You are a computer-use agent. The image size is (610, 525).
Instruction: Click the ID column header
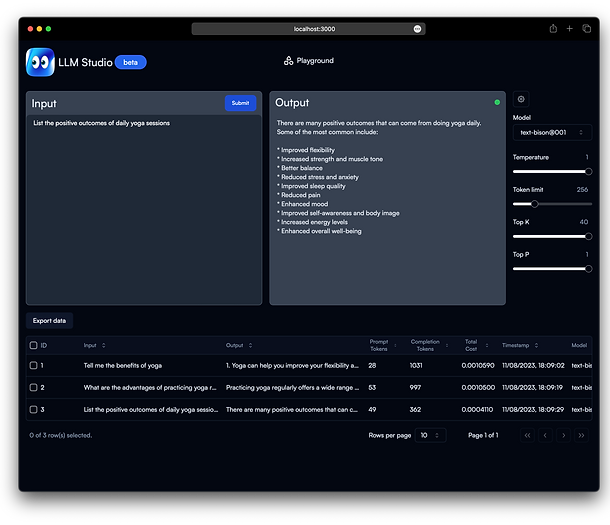(44, 345)
